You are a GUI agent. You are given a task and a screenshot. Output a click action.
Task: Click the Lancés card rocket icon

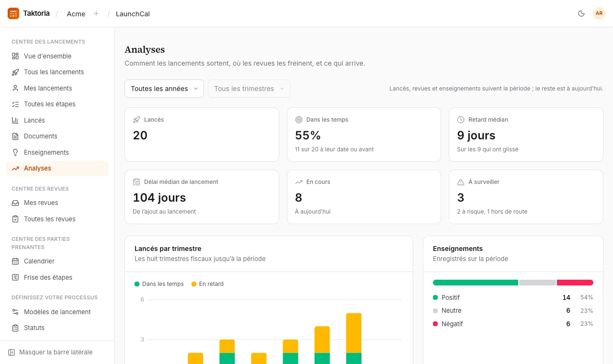click(x=136, y=120)
